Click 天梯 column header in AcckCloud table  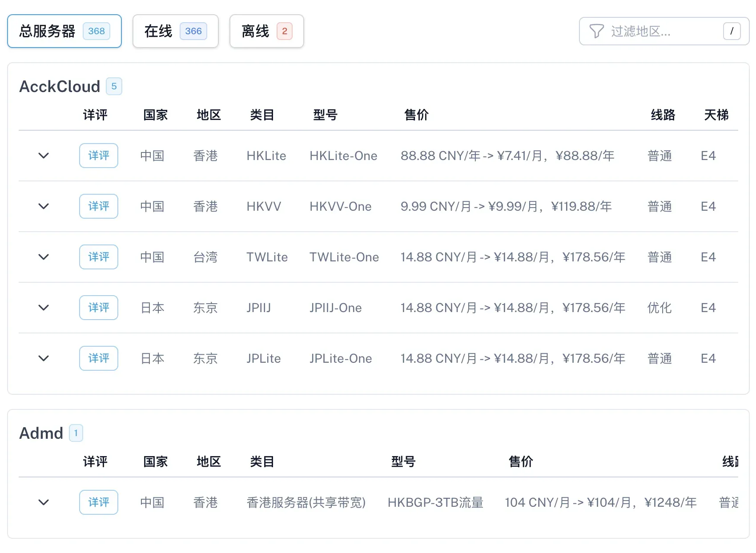click(716, 115)
